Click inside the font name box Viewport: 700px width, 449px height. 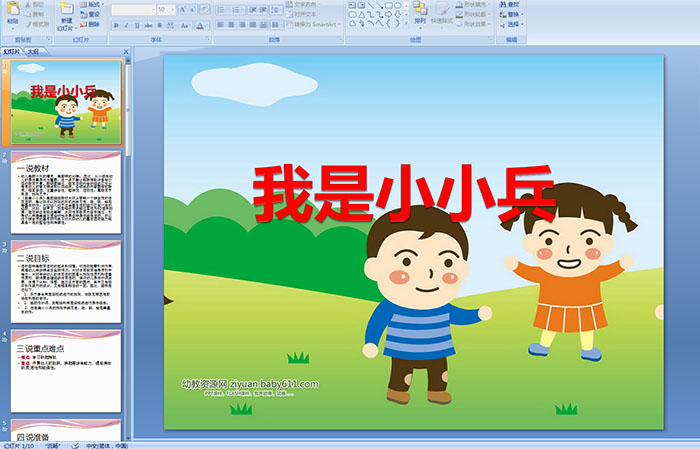coord(132,9)
